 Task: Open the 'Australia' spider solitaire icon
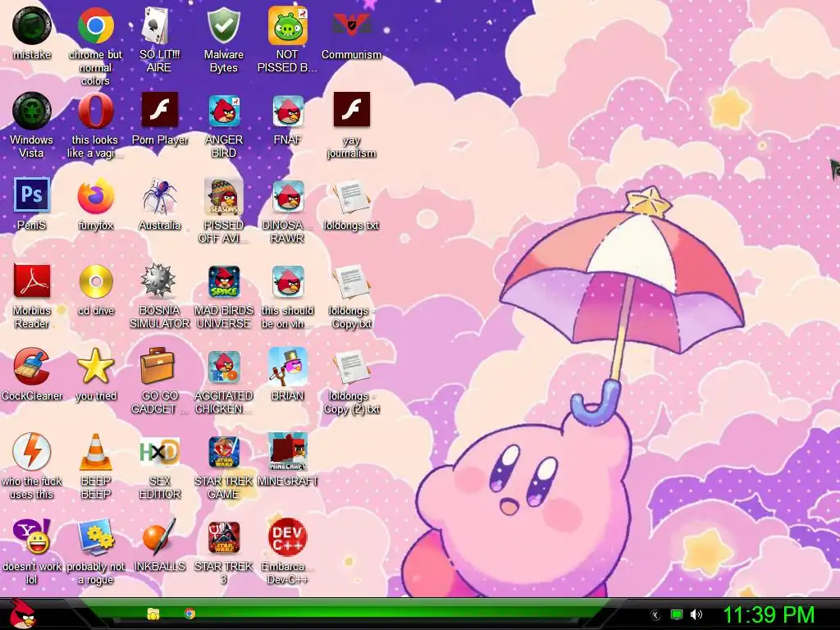(x=159, y=196)
